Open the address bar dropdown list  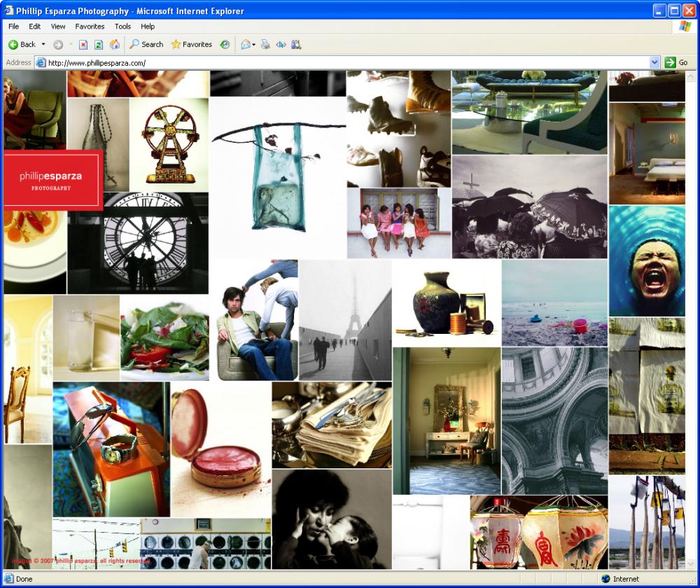(x=654, y=62)
